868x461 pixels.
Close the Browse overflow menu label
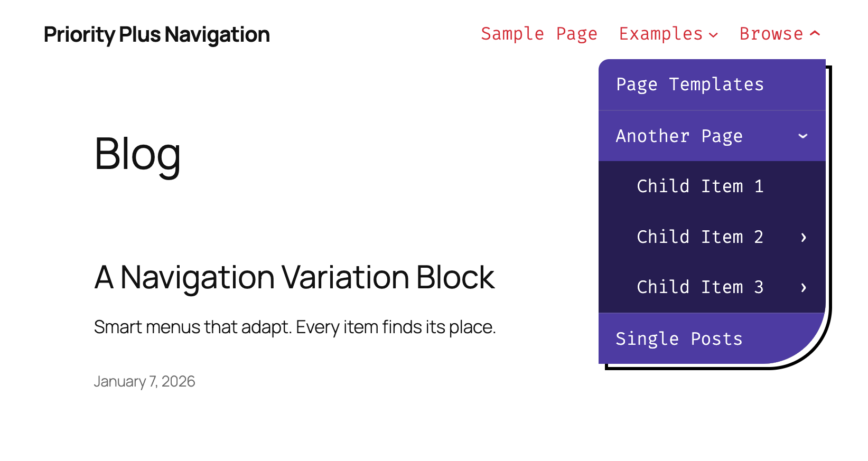click(x=771, y=34)
